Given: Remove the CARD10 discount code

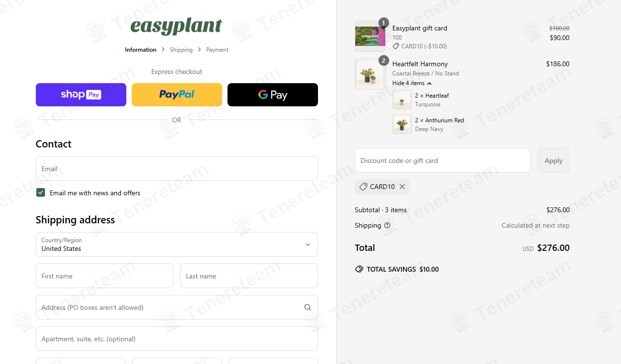Looking at the screenshot, I should pyautogui.click(x=402, y=187).
